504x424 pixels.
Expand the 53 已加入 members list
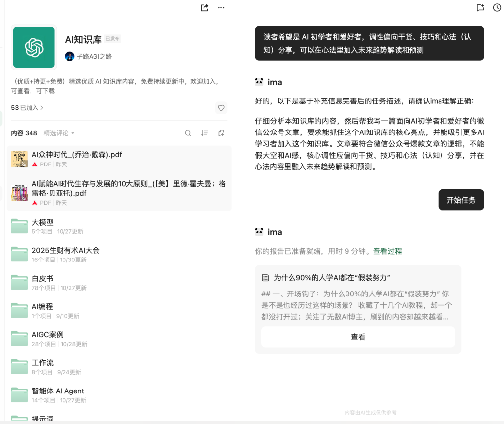pos(27,107)
